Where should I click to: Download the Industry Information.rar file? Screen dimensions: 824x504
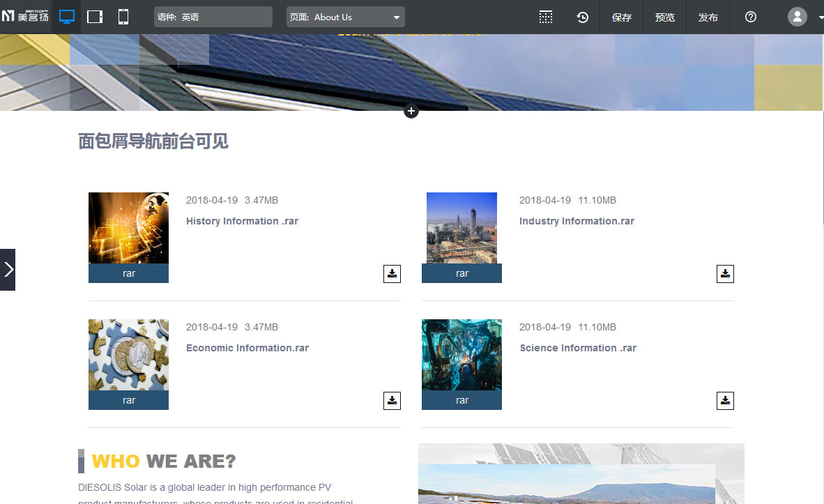(725, 274)
